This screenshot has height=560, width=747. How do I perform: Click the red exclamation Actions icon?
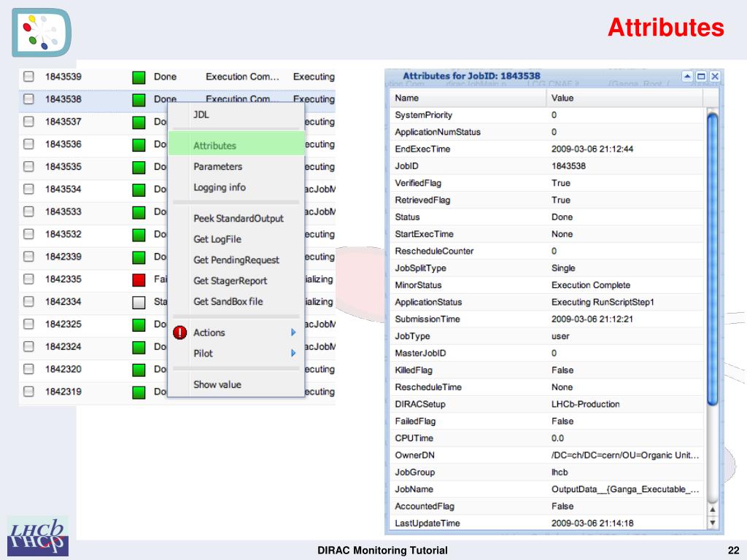pyautogui.click(x=179, y=332)
